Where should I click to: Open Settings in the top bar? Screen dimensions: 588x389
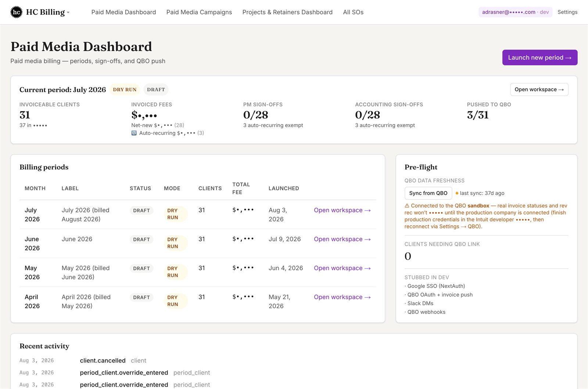click(x=567, y=12)
